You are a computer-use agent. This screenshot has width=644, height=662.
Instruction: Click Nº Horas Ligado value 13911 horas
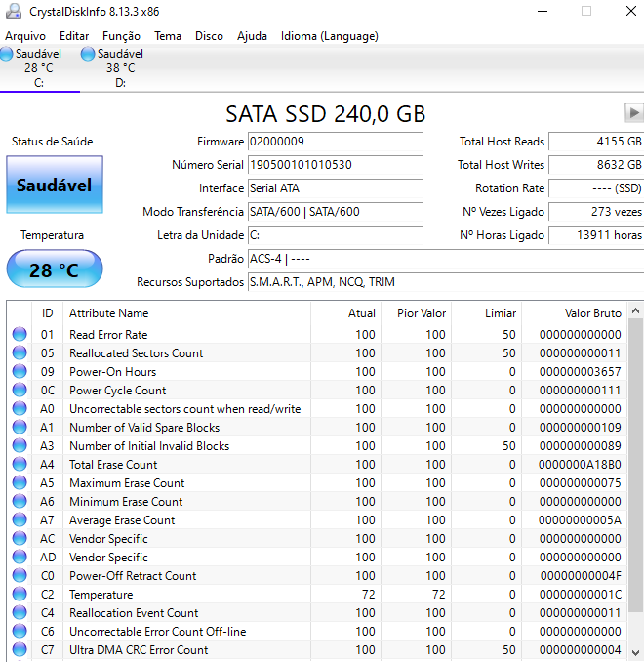coord(596,235)
